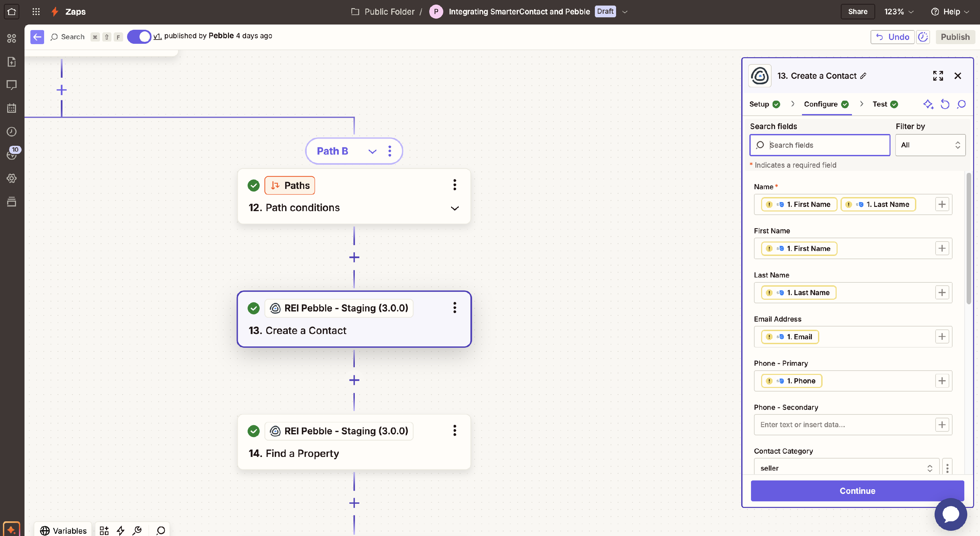Open the Path B dropdown chevron
The image size is (980, 536).
click(372, 151)
